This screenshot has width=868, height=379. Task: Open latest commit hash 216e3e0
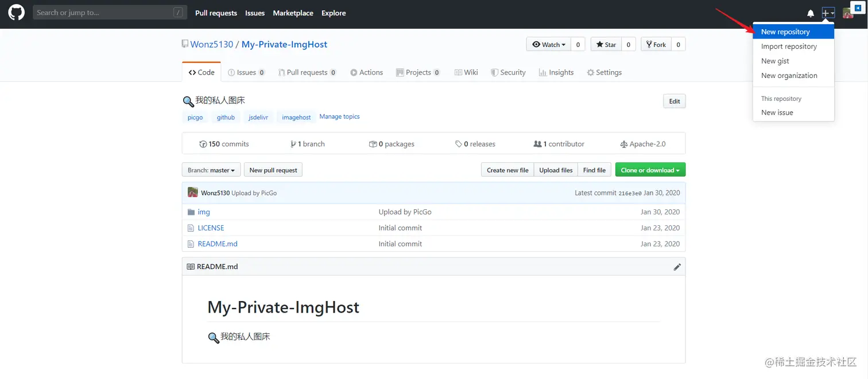point(630,193)
